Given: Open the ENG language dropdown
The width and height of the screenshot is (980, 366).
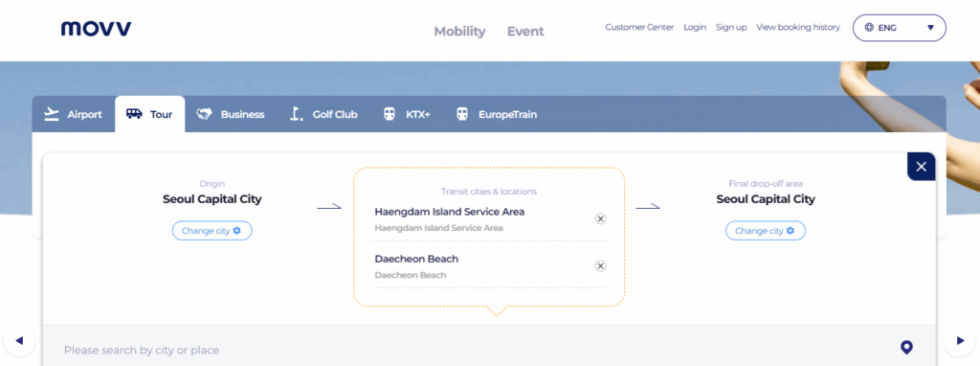Looking at the screenshot, I should (x=900, y=28).
